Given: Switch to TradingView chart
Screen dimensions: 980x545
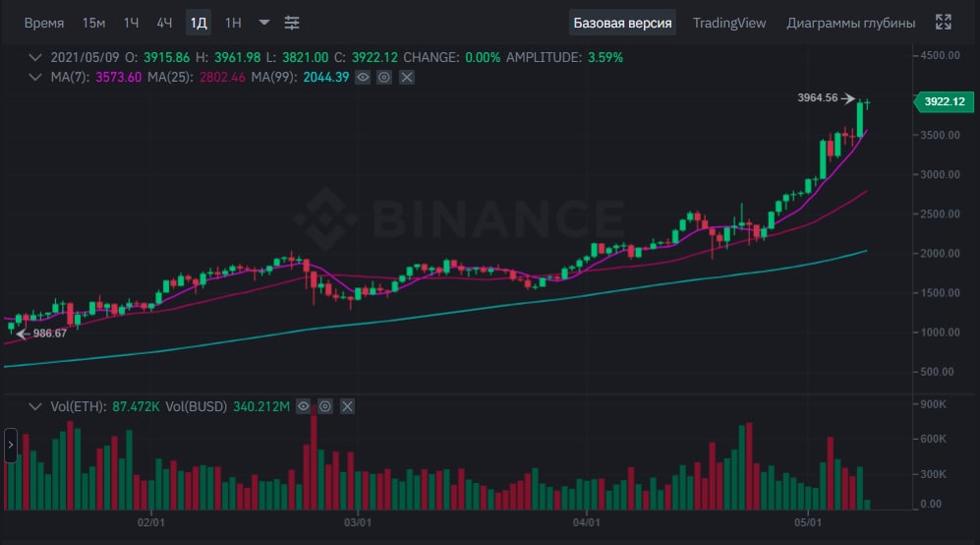Looking at the screenshot, I should (x=728, y=24).
